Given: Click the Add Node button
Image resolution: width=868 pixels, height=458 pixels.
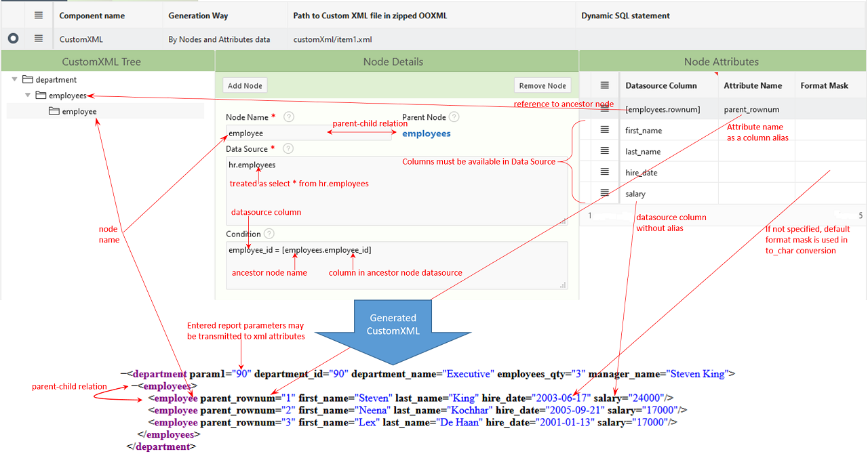Looking at the screenshot, I should click(244, 85).
